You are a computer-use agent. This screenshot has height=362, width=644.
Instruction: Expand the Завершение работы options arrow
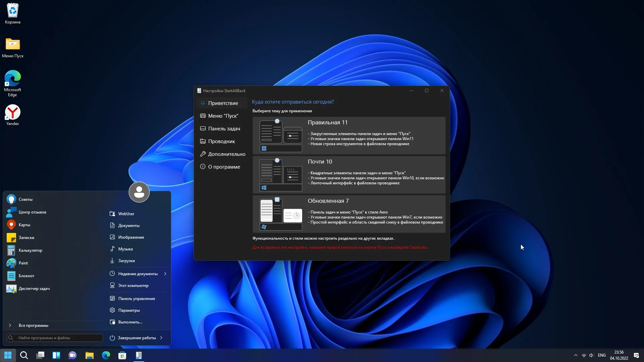pyautogui.click(x=161, y=338)
